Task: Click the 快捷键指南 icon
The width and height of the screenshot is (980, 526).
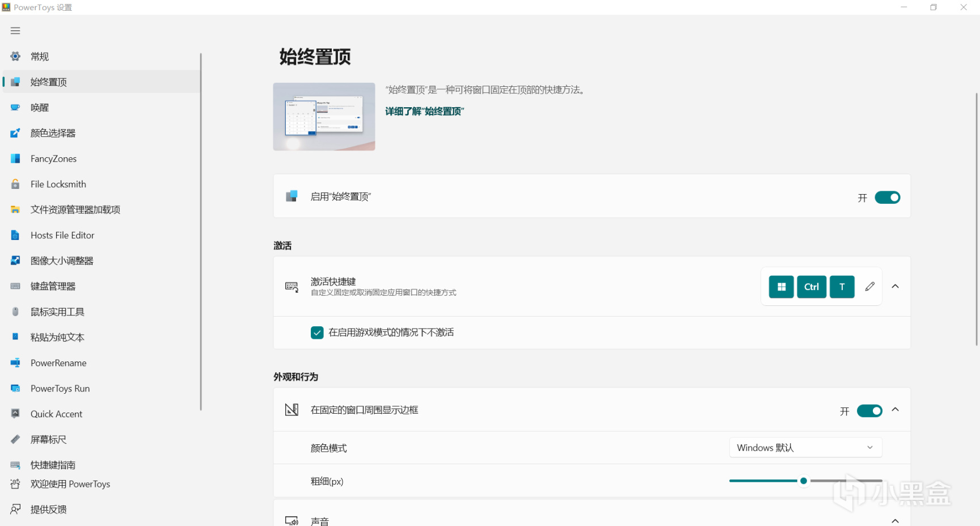Action: [x=15, y=465]
